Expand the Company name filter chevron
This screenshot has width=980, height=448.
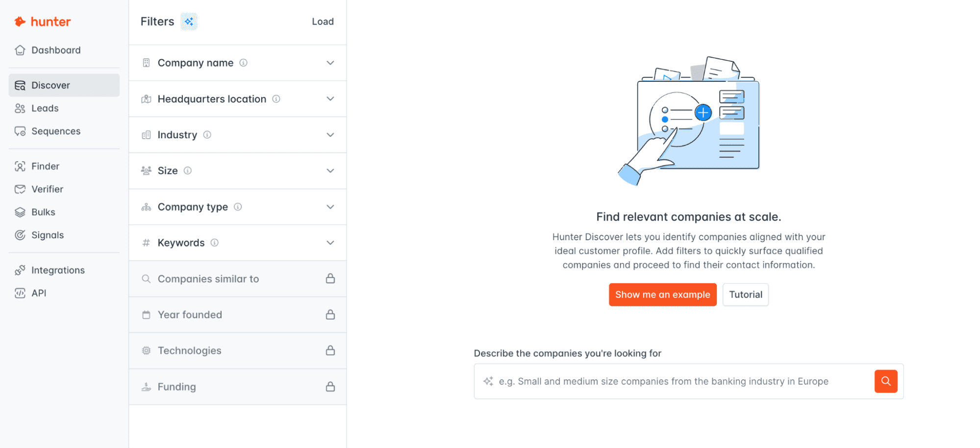[330, 63]
